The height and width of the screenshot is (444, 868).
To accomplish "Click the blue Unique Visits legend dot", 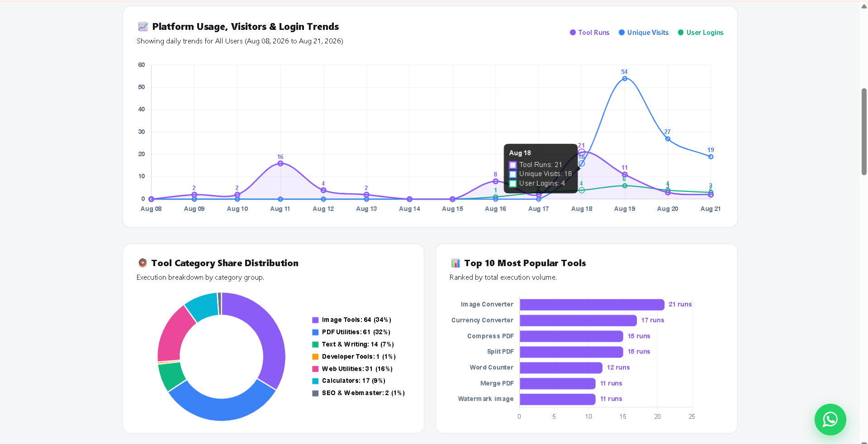I will [x=621, y=33].
